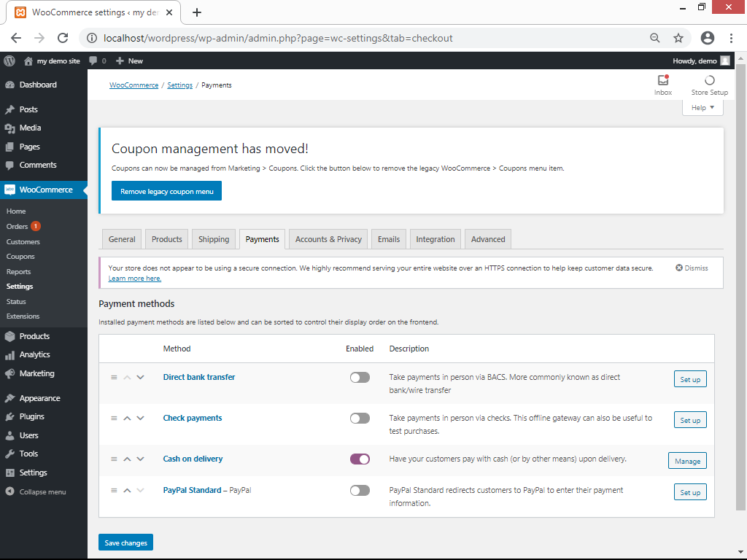Click the Users person icon
The width and height of the screenshot is (747, 560).
[x=10, y=436]
